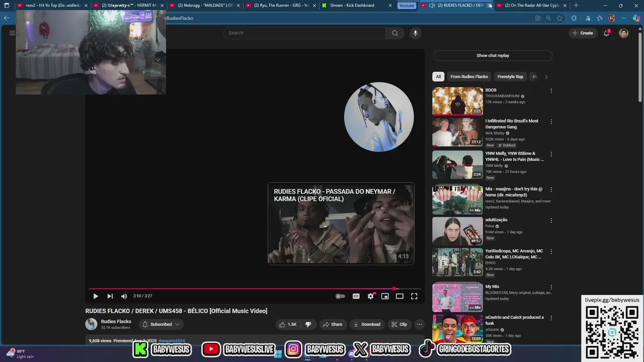Select the From Rudies Flacko chip

(x=469, y=77)
